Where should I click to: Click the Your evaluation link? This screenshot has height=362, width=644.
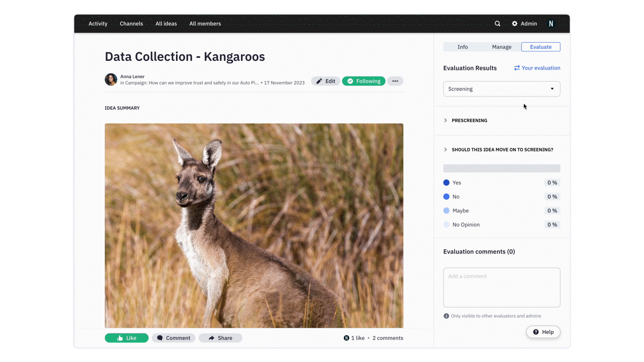[541, 68]
